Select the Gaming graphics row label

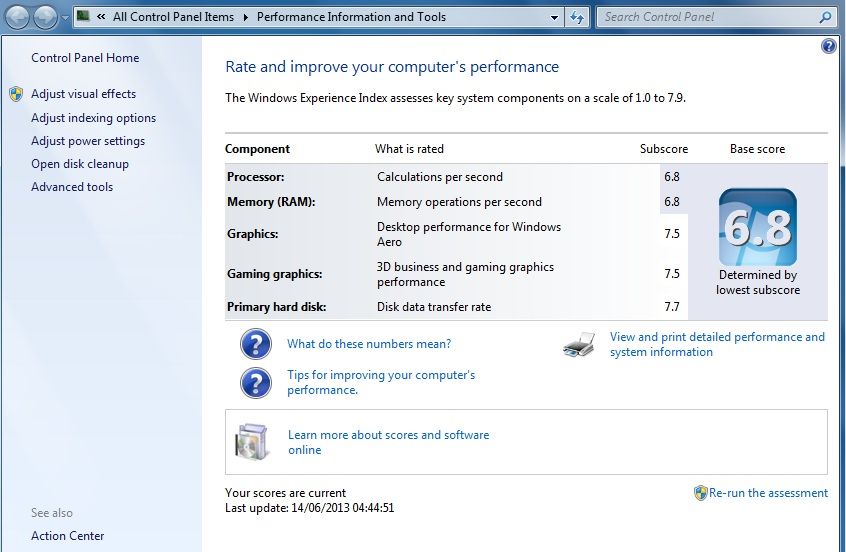[275, 274]
